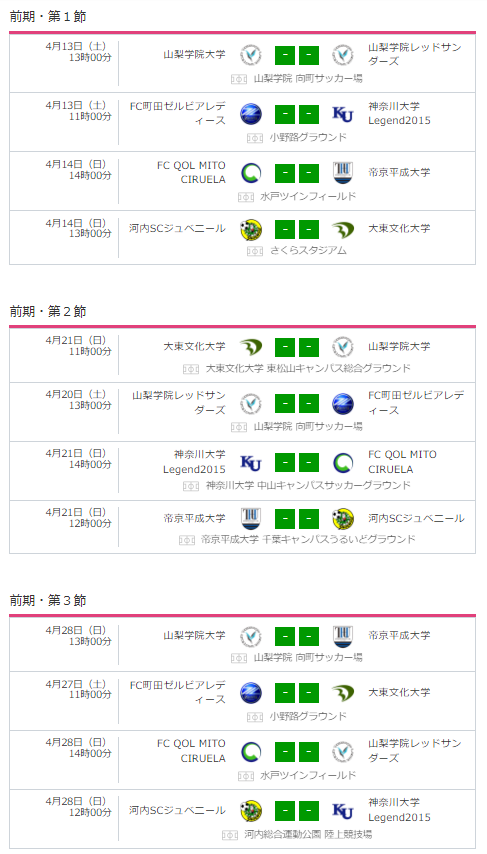Click 山梨学院大学 emblem in 第2節 first match
Screen dimensions: 487x854
coord(343,347)
